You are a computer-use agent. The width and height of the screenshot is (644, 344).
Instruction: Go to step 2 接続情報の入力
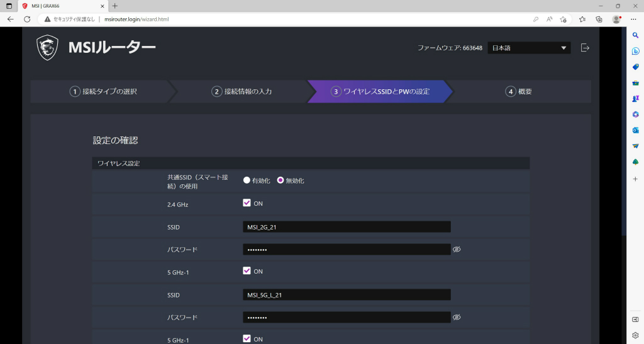tap(241, 92)
